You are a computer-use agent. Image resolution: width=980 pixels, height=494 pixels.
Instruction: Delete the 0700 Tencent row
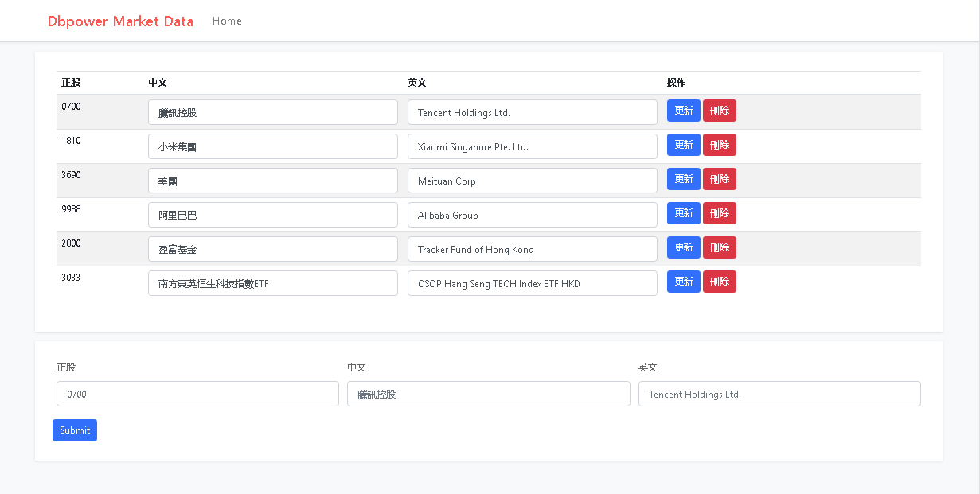click(720, 111)
